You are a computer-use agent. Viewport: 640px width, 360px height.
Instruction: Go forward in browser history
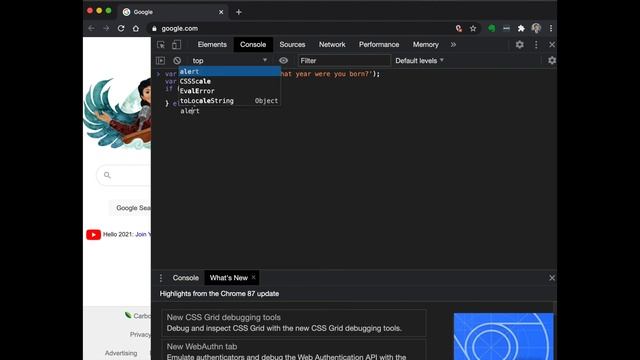coord(106,28)
